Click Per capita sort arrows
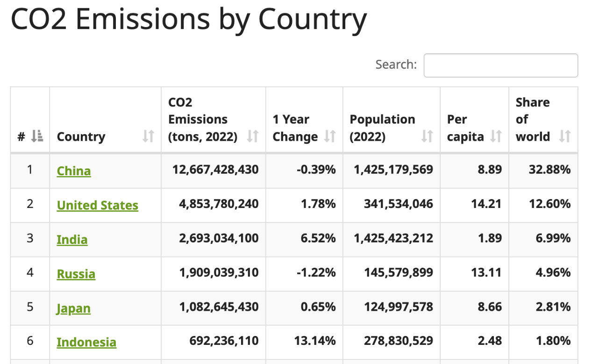Image resolution: width=599 pixels, height=364 pixels. 496,136
